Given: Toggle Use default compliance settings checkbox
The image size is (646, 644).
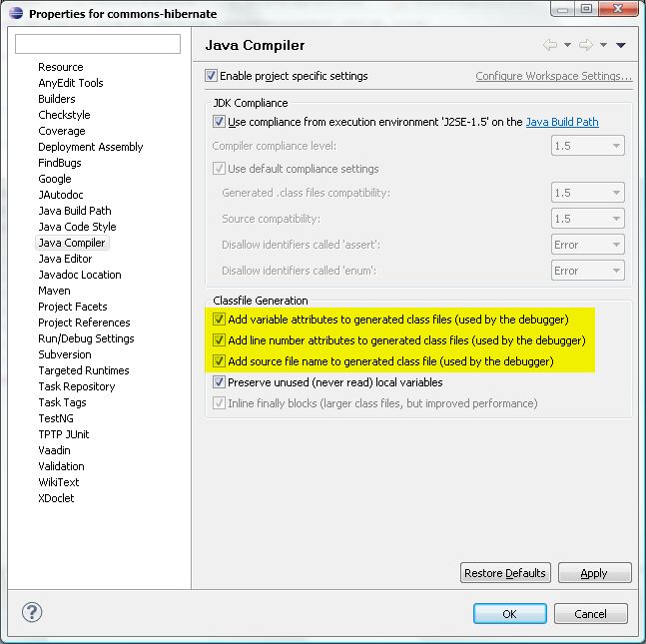Looking at the screenshot, I should click(x=219, y=168).
